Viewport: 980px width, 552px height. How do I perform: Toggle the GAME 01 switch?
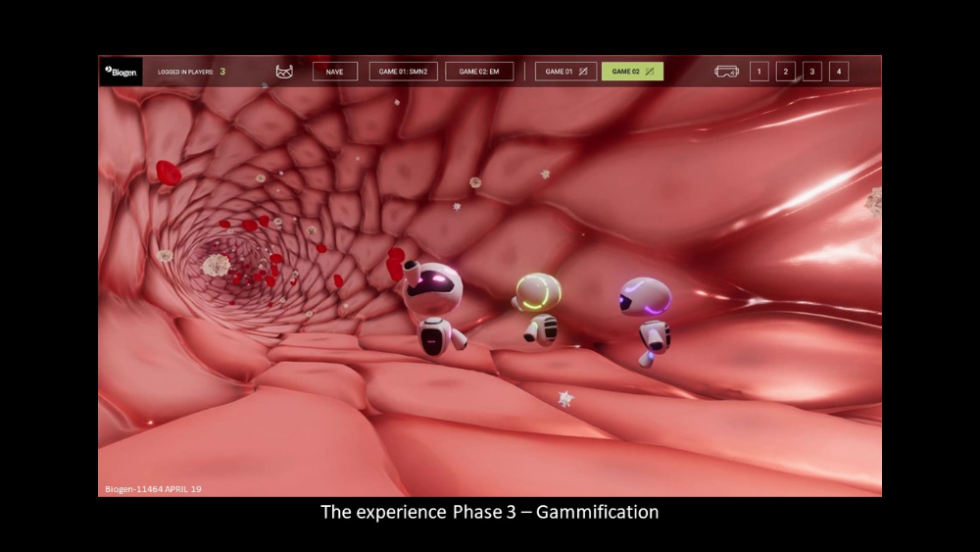tap(565, 72)
